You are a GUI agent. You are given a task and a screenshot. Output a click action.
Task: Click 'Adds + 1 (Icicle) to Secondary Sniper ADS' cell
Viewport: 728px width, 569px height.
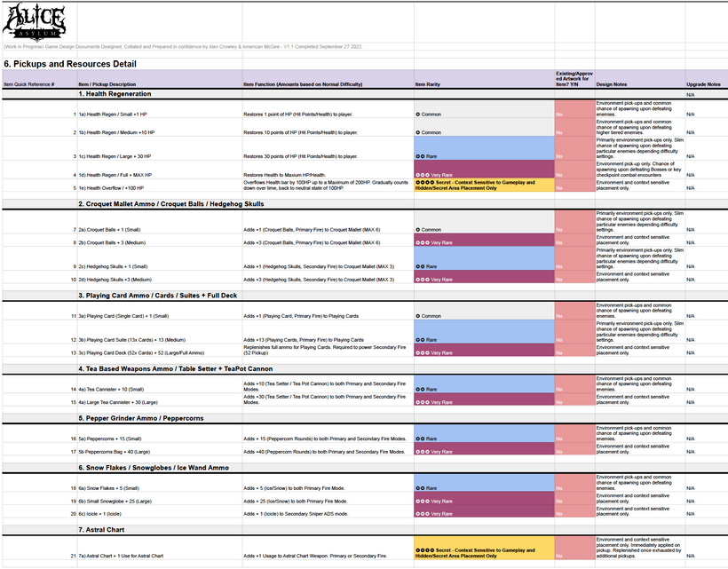[x=328, y=511]
